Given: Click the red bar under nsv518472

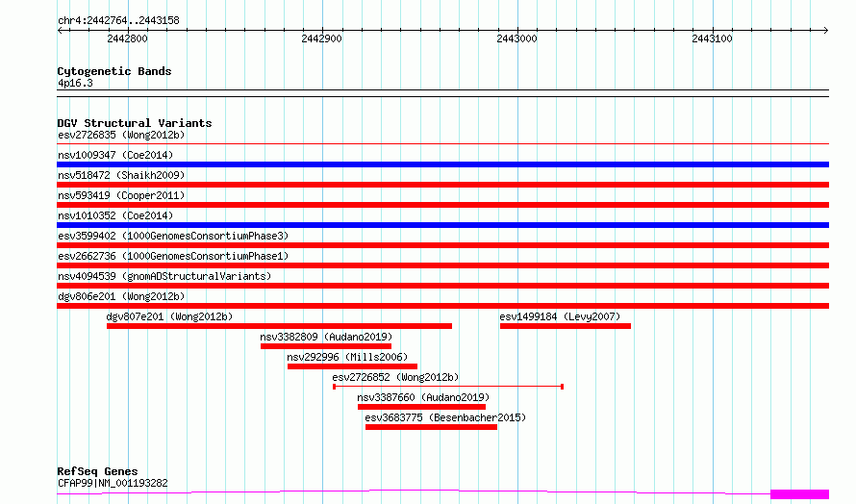Looking at the screenshot, I should click(442, 185).
